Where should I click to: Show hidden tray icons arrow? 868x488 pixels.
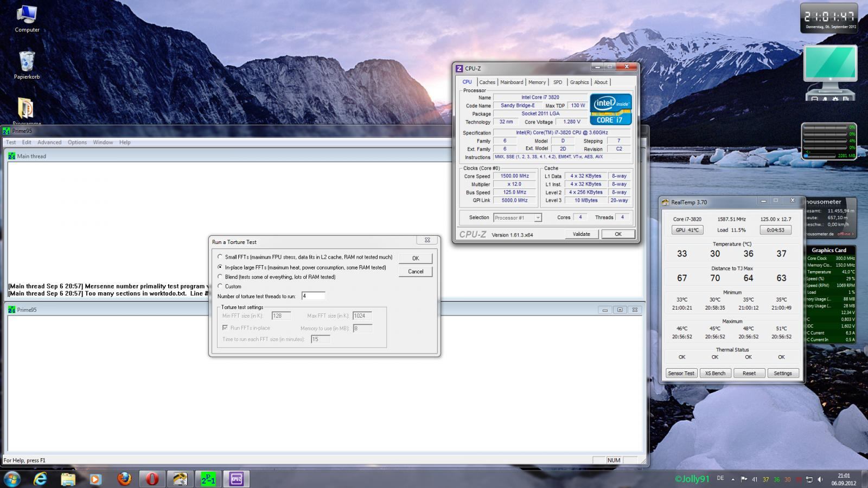click(x=733, y=479)
